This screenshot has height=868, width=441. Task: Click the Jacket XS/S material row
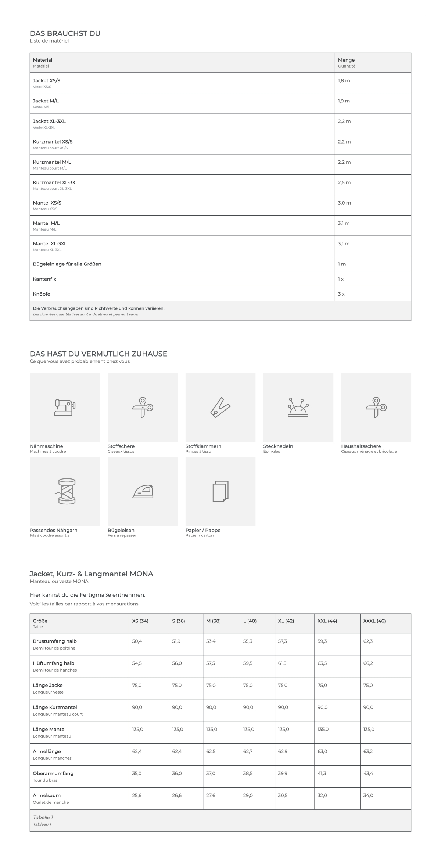click(220, 83)
